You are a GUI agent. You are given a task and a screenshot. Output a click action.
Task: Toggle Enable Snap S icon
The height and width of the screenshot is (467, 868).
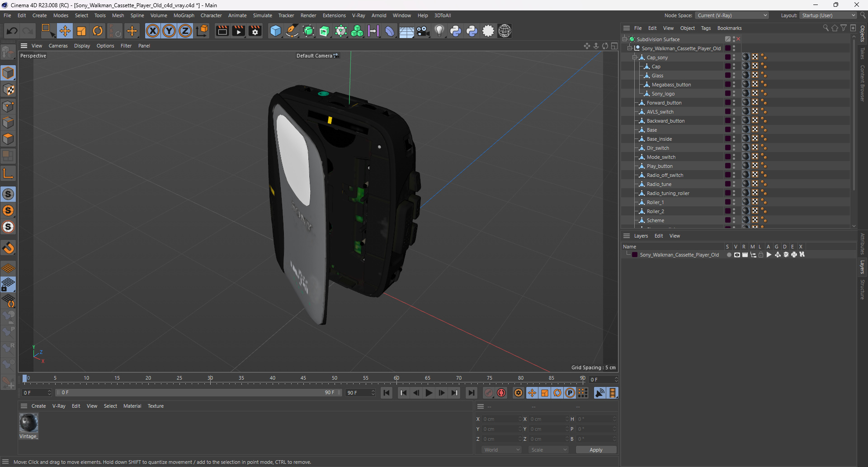pyautogui.click(x=8, y=194)
